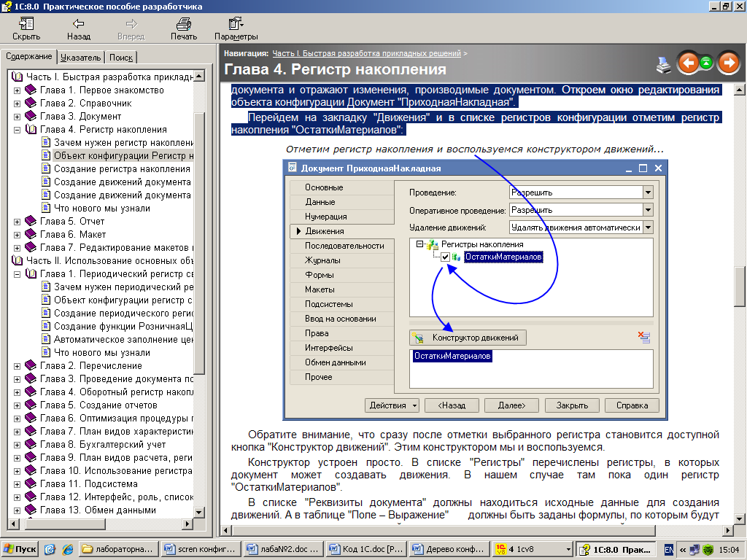The width and height of the screenshot is (747, 560).
Task: Expand Глава 3. Документ tree node
Action: pos(18,117)
